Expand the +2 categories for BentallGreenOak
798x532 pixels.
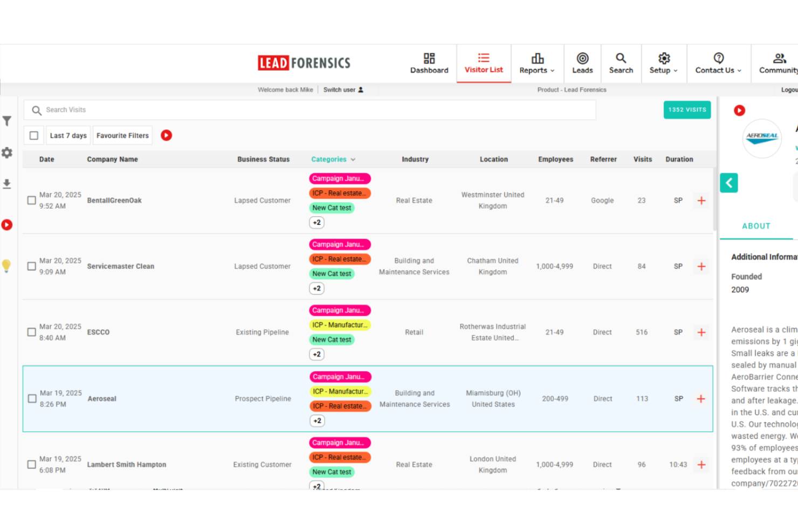[317, 223]
